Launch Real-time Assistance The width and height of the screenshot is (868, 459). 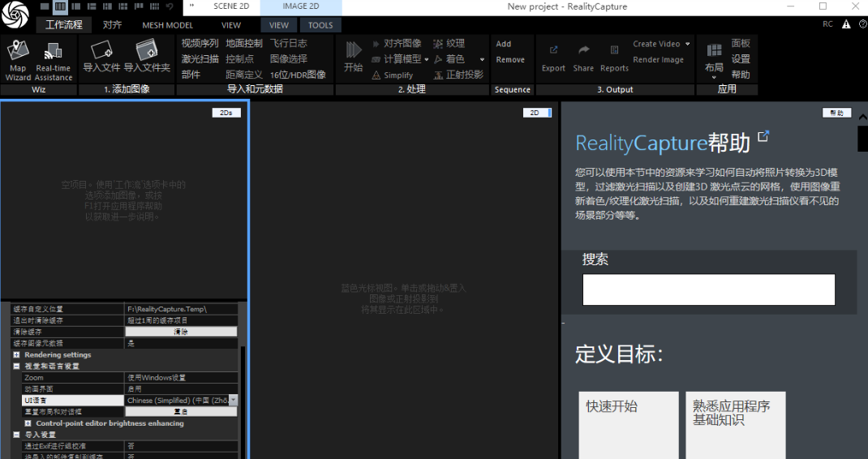point(54,60)
